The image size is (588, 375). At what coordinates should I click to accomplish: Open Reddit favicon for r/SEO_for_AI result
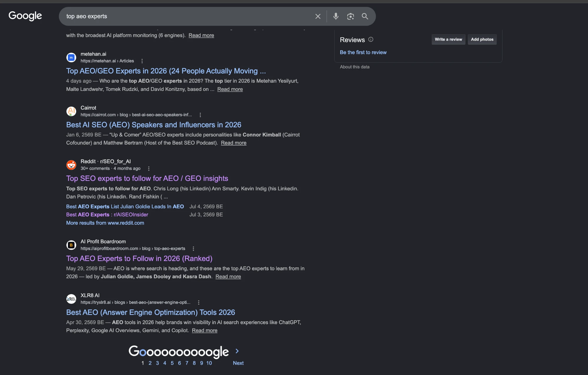coord(71,165)
